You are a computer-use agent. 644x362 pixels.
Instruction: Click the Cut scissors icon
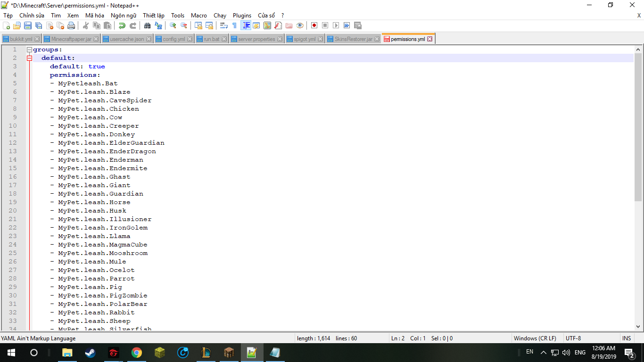tap(86, 25)
